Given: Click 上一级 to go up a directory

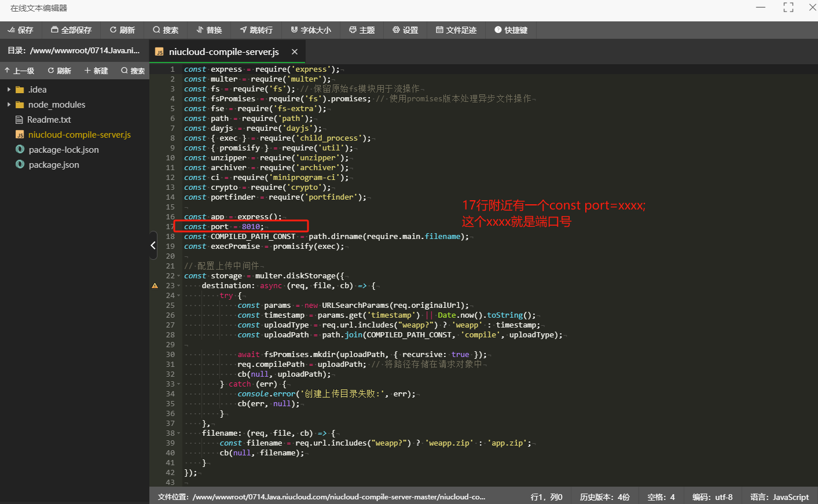Looking at the screenshot, I should (x=19, y=71).
